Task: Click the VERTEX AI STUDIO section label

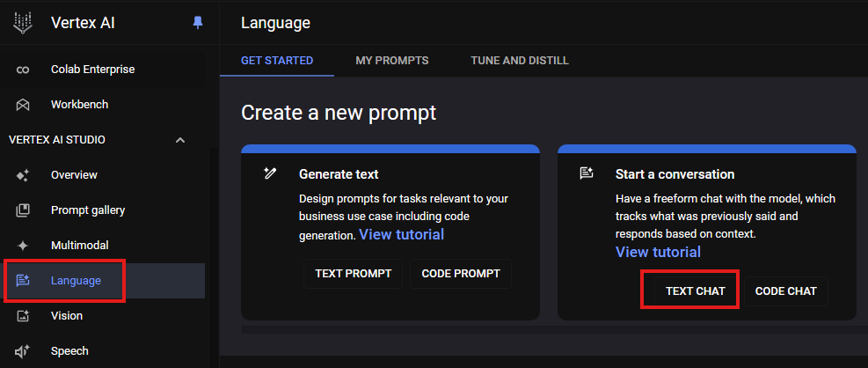Action: 57,140
